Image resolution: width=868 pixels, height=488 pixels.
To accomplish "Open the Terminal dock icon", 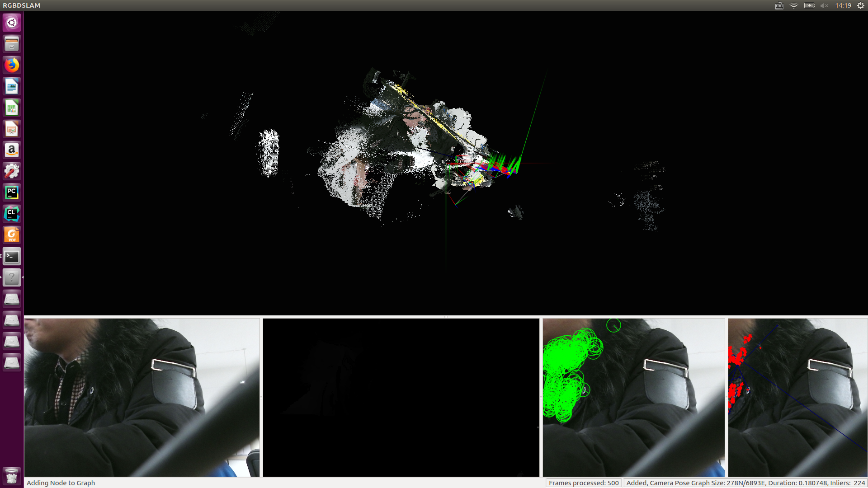I will [x=12, y=257].
